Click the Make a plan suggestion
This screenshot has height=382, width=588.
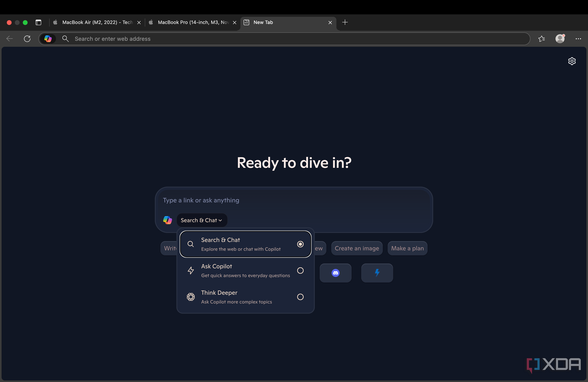pos(407,248)
